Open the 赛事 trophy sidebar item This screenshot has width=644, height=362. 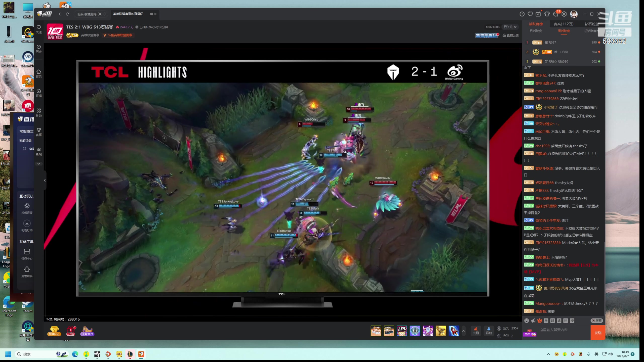point(38,132)
